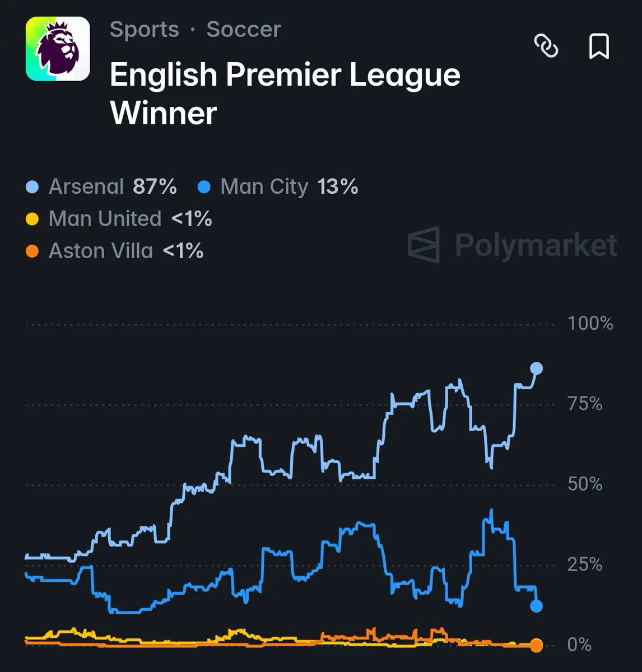Click the yellow Man United legend dot
The width and height of the screenshot is (642, 672).
(32, 219)
